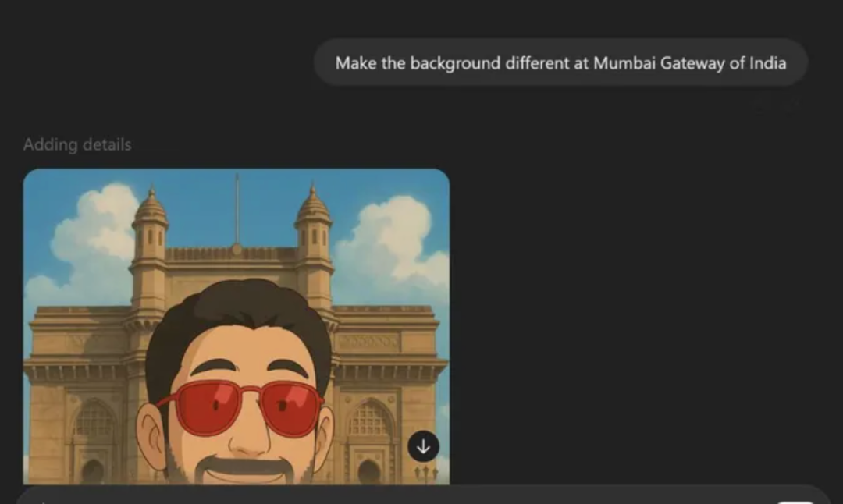Click the 'Adding details' status text
The image size is (843, 504).
coord(77,144)
